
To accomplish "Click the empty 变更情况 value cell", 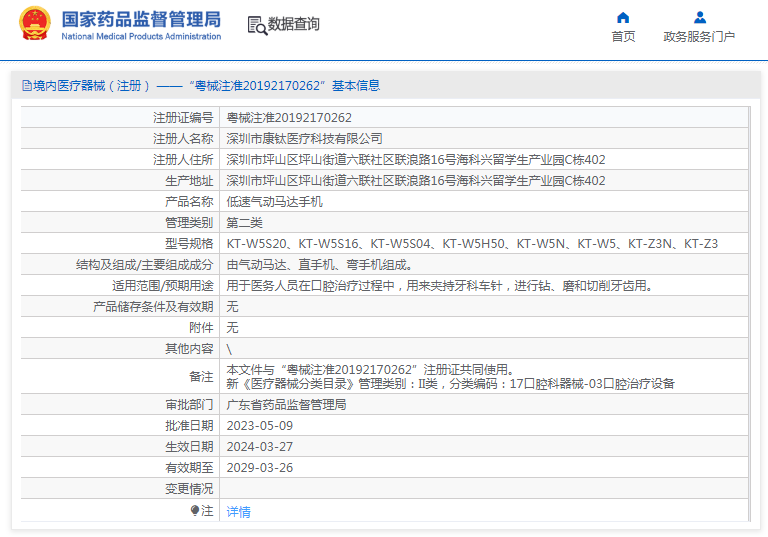I will (x=484, y=488).
